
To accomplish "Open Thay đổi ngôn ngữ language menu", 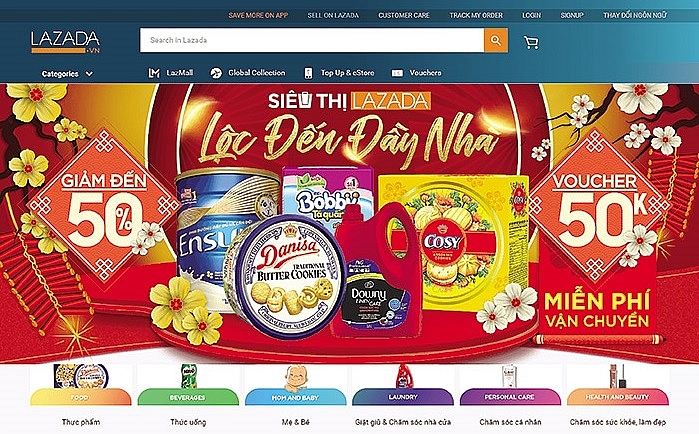I will point(635,15).
